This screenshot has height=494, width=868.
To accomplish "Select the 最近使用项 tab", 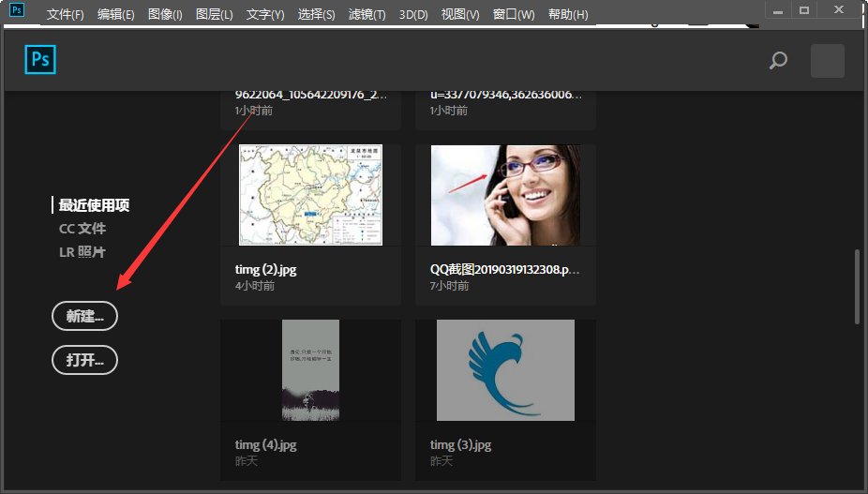I will coord(94,205).
